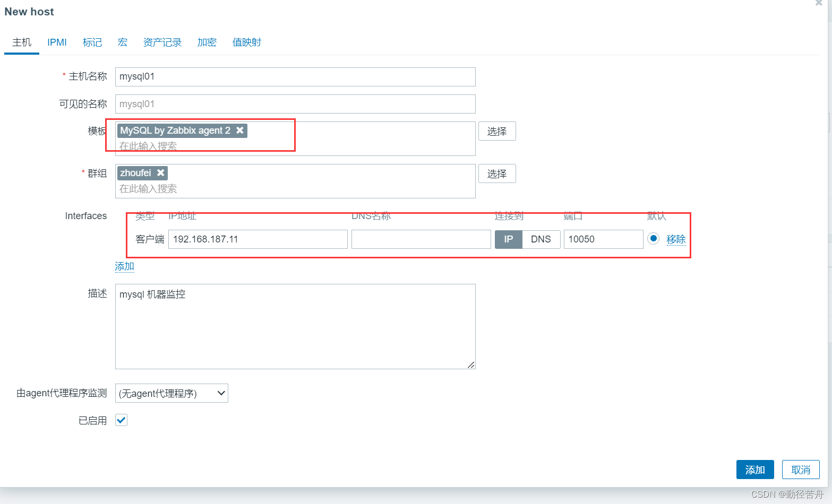Click the IP address field 192.168.187.11
832x504 pixels.
tap(258, 239)
